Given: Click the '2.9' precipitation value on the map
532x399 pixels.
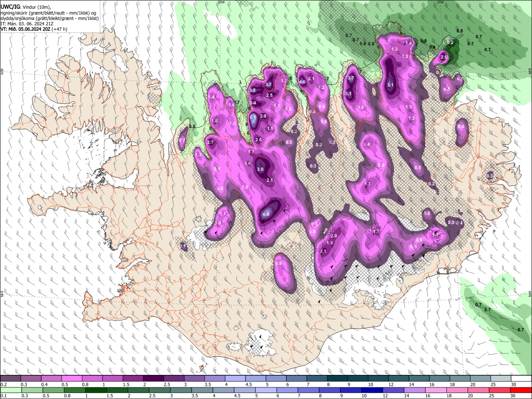Looking at the screenshot, I should point(263,116).
